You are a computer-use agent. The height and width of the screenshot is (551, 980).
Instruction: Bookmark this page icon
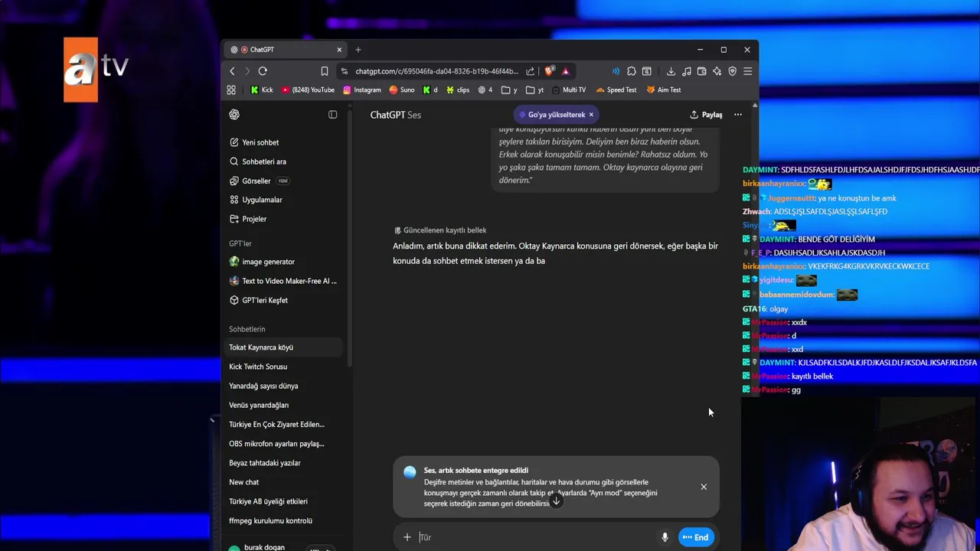pos(325,71)
